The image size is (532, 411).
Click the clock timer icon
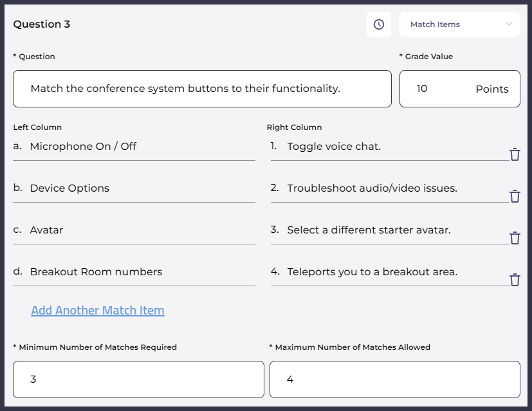[x=379, y=24]
